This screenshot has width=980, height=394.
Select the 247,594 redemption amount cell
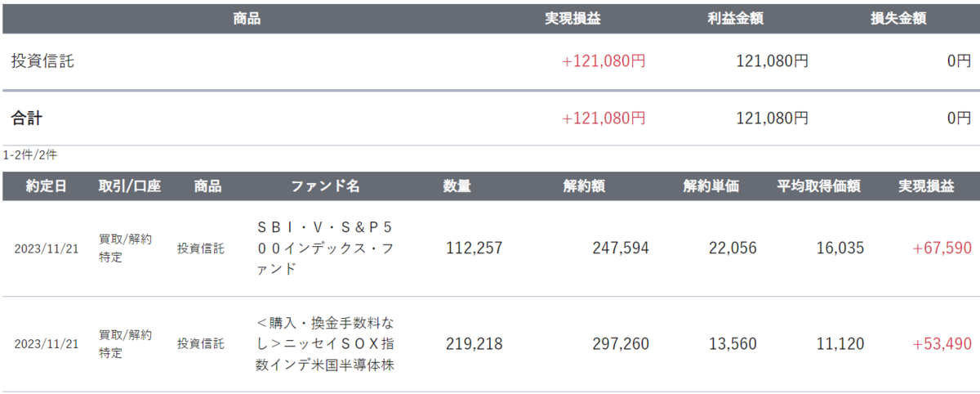[621, 248]
